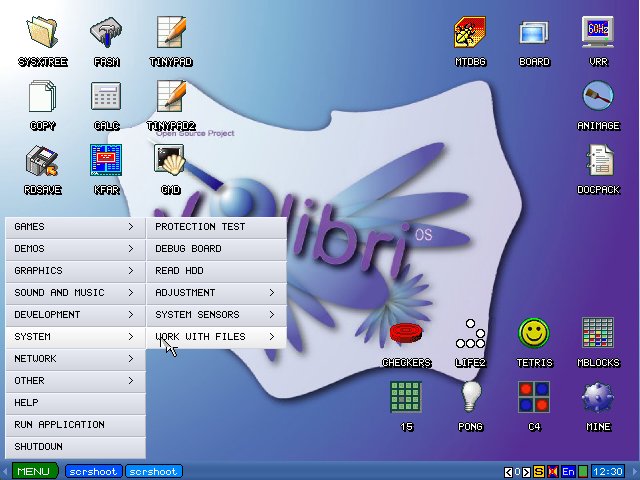The height and width of the screenshot is (480, 640).
Task: Click the 12:30 clock in the tray
Action: click(607, 471)
